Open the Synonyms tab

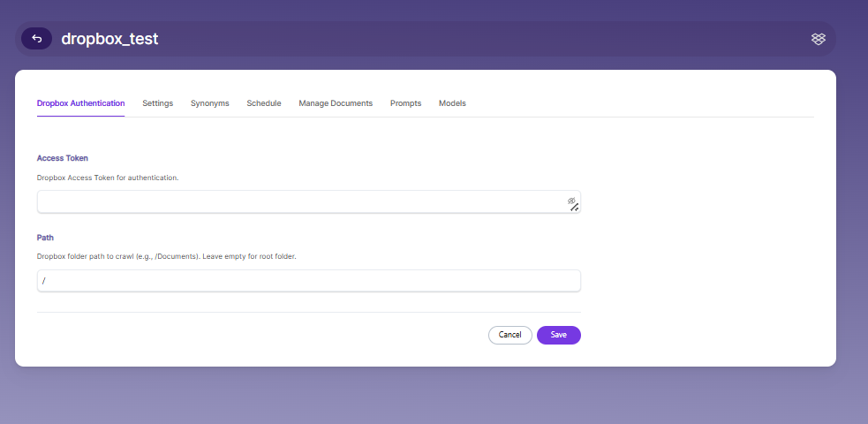pyautogui.click(x=210, y=103)
